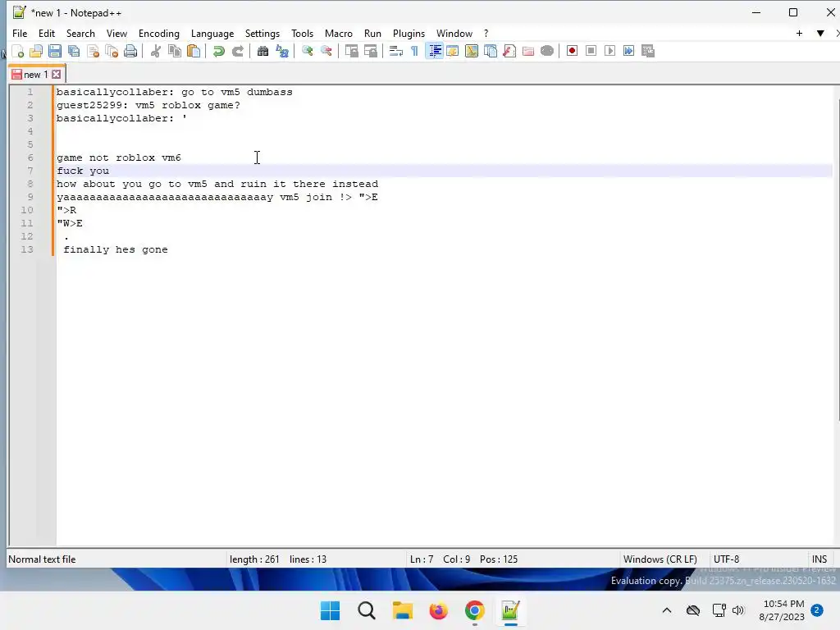The height and width of the screenshot is (630, 840).
Task: Paste from clipboard via toolbar icon
Action: [194, 51]
